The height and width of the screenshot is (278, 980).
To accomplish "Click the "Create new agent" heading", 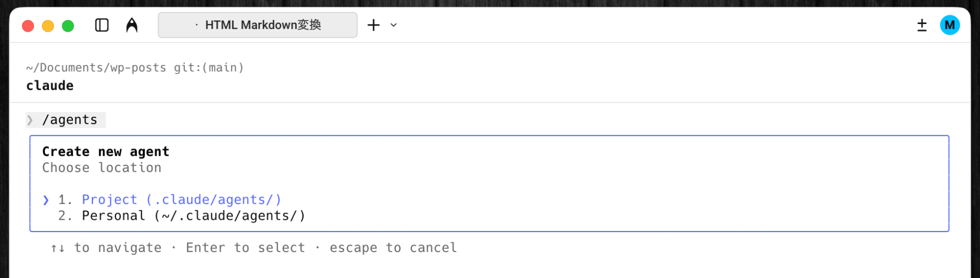I will point(106,152).
